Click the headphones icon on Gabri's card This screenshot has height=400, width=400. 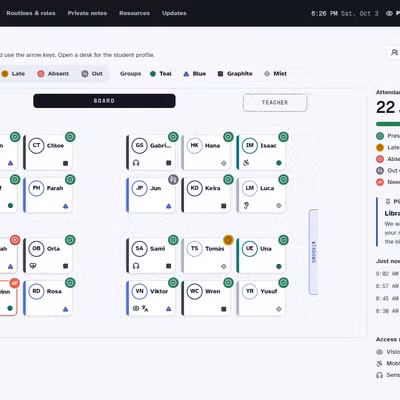coord(136,163)
